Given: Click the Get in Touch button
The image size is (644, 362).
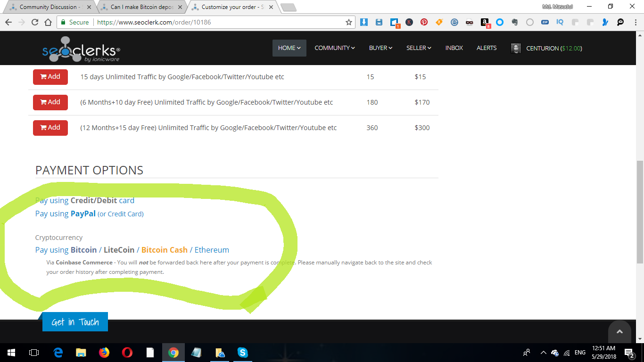Looking at the screenshot, I should point(75,322).
